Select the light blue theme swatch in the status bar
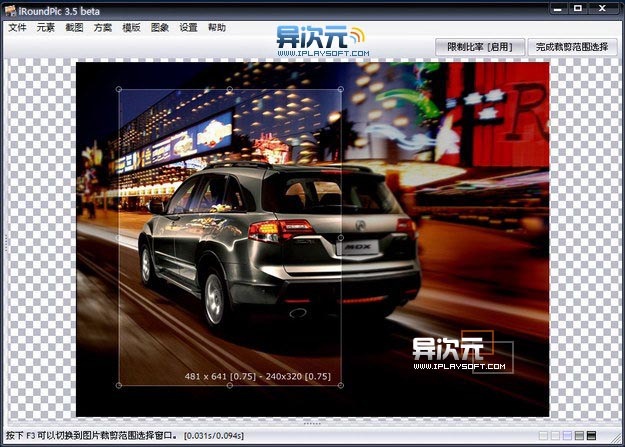The height and width of the screenshot is (447, 625). click(567, 435)
